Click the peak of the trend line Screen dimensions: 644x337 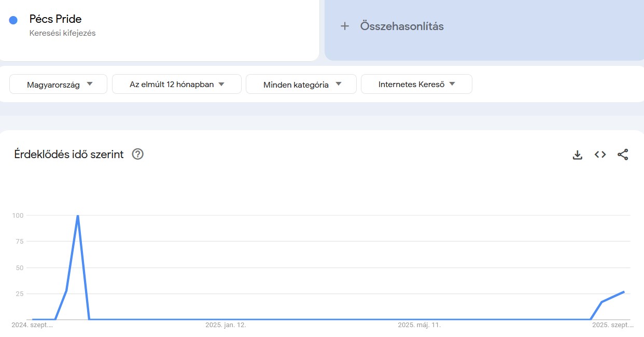click(77, 216)
